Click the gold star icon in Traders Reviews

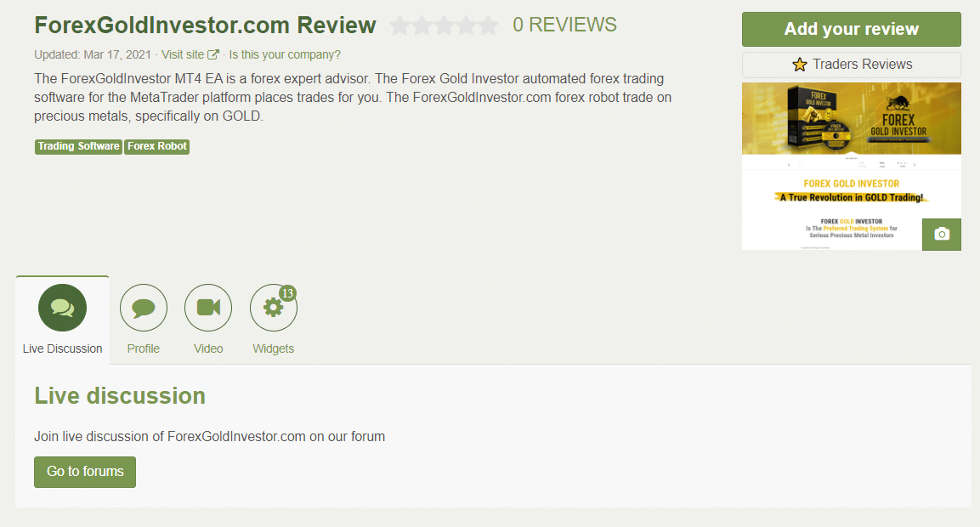click(799, 65)
